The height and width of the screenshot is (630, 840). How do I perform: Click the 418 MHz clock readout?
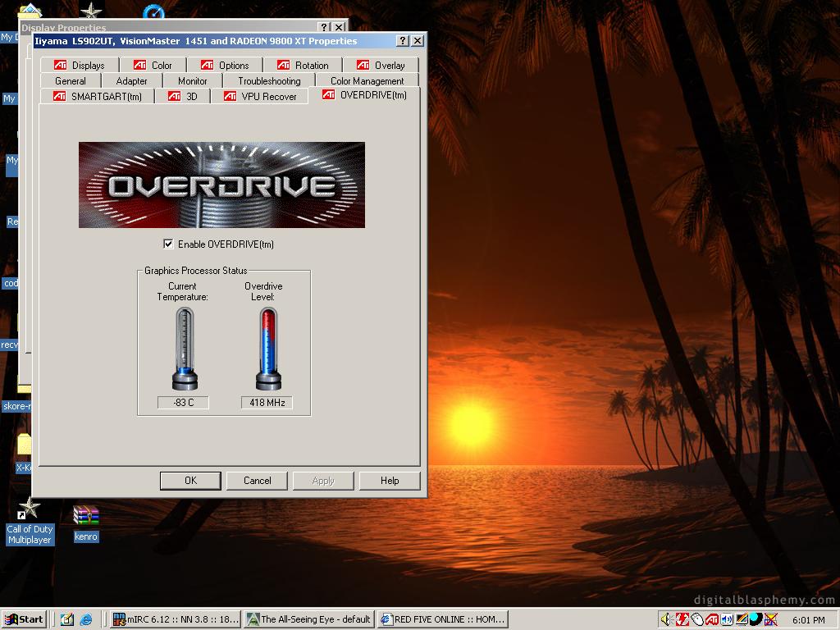[x=267, y=402]
